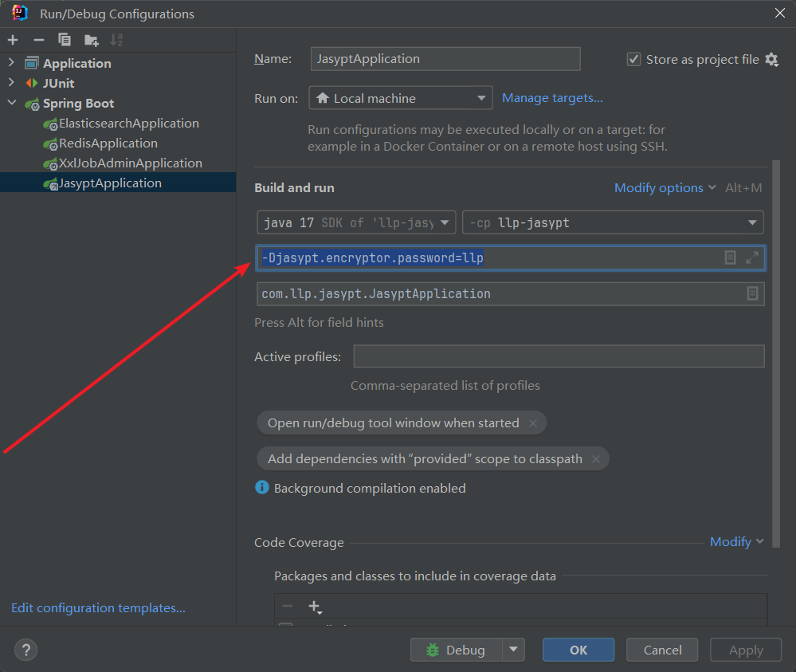Click the Name input field
This screenshot has width=796, height=672.
pos(445,59)
